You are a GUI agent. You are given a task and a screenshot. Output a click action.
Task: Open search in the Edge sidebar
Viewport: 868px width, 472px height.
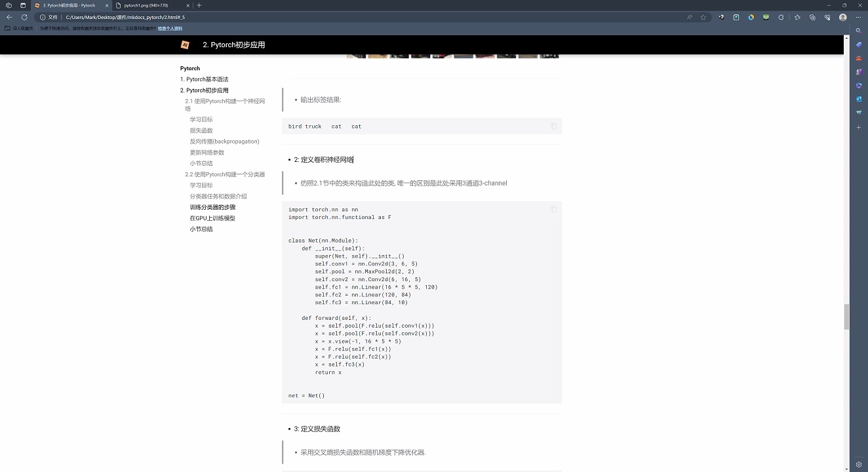click(x=858, y=31)
